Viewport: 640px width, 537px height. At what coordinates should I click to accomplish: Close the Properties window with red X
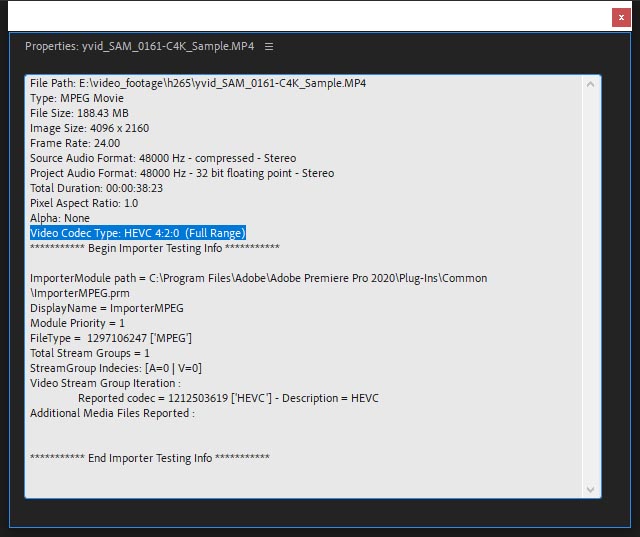pos(620,17)
